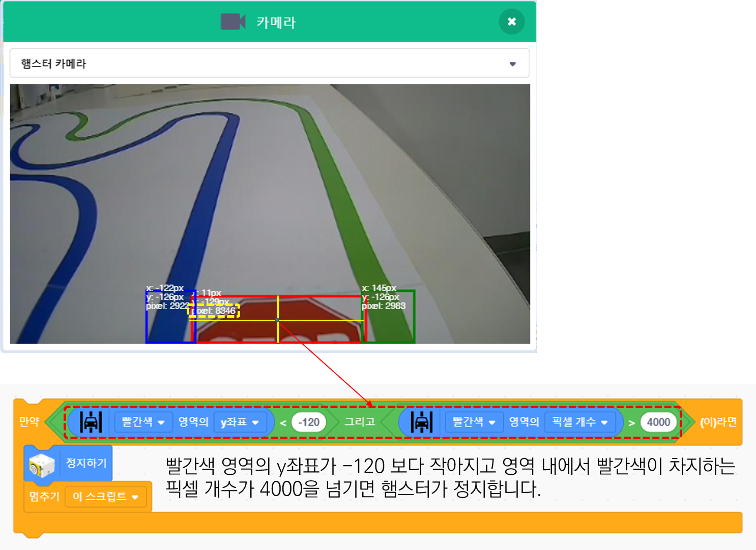Click the 'pixel: 2983' label
Screen dimensions: 756x550
[x=384, y=306]
